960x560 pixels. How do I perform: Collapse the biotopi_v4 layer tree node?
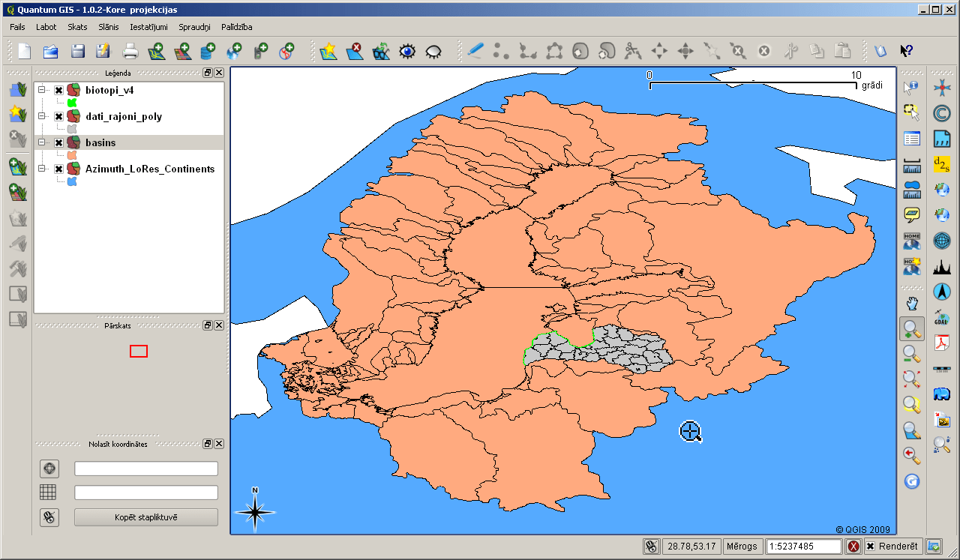[42, 90]
